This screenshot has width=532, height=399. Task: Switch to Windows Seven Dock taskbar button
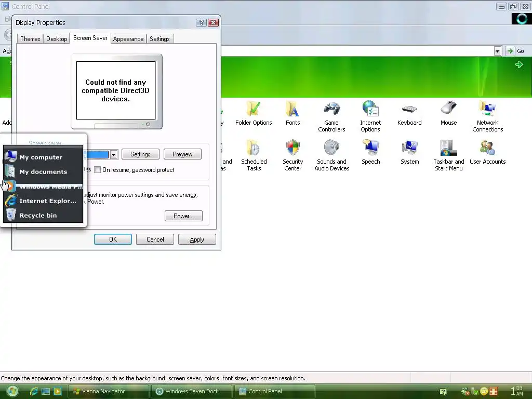[x=192, y=391]
